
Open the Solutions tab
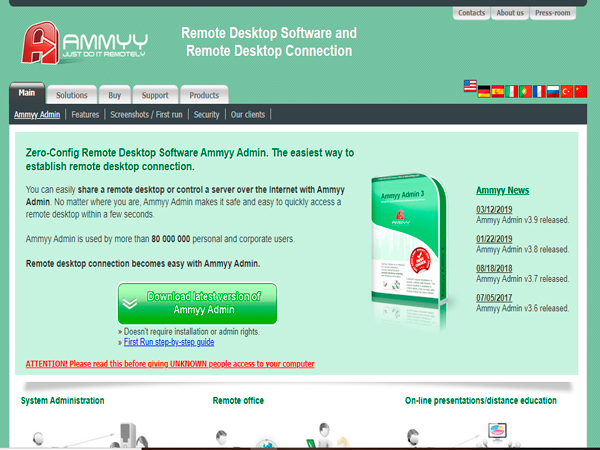[72, 95]
